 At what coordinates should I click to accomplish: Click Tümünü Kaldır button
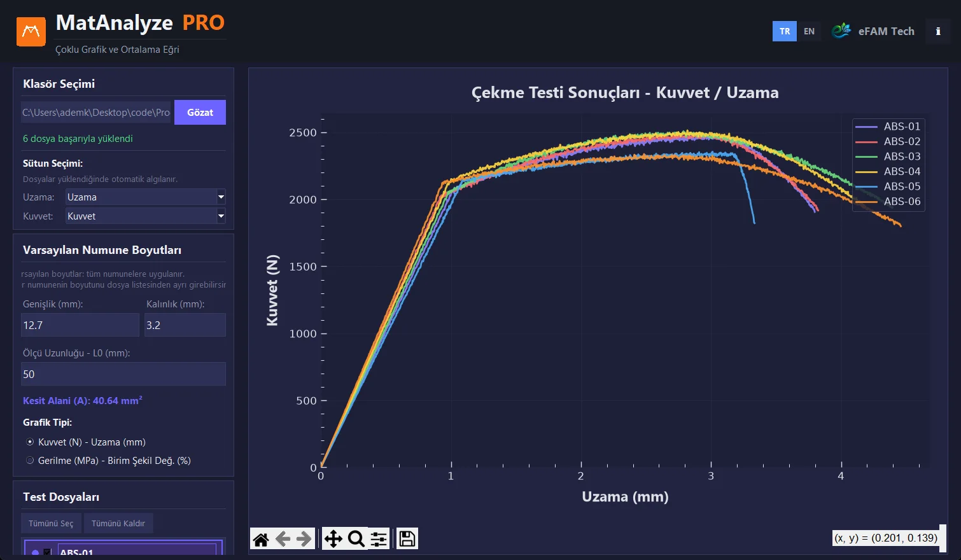pyautogui.click(x=118, y=523)
